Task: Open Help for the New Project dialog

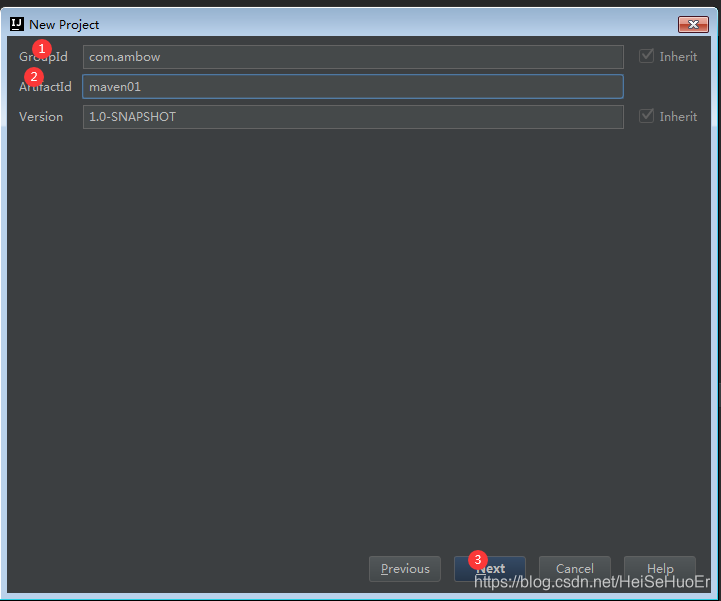Action: pyautogui.click(x=660, y=569)
